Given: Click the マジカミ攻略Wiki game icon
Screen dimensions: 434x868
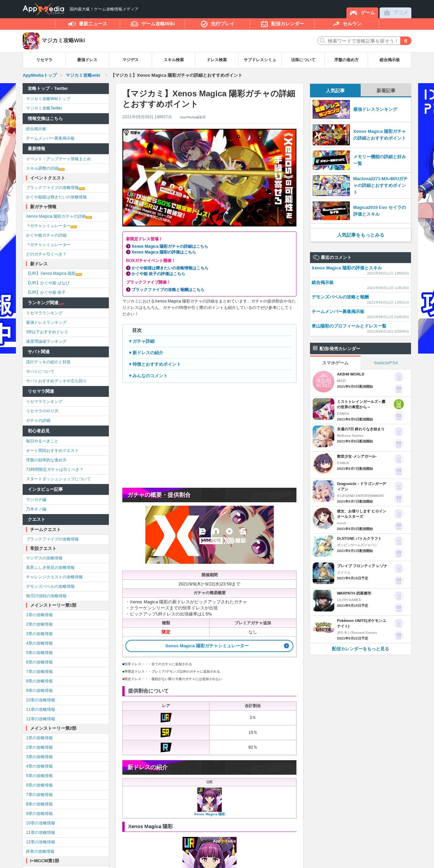Looking at the screenshot, I should [x=31, y=41].
